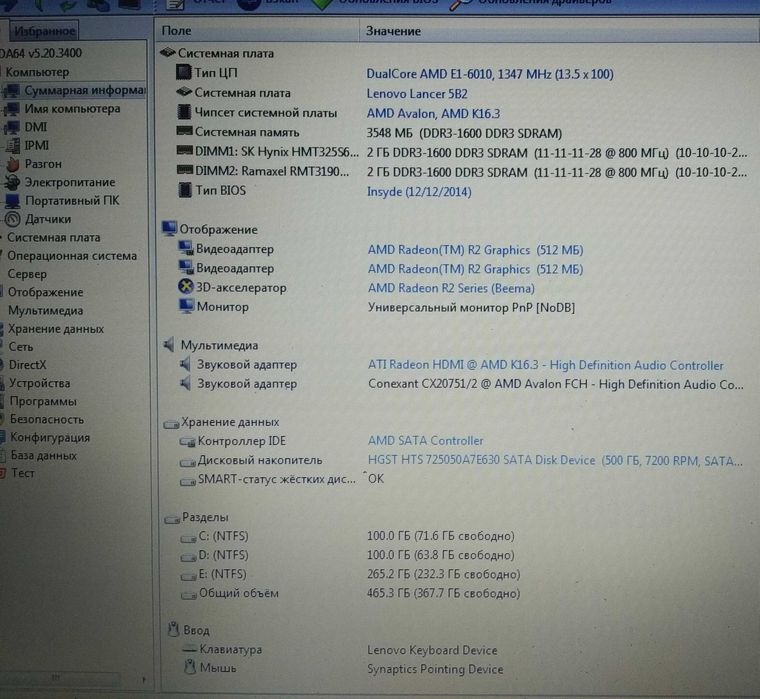Viewport: 760px width, 699px height.
Task: Click the Суммарная информация computer icon
Action: [12, 91]
